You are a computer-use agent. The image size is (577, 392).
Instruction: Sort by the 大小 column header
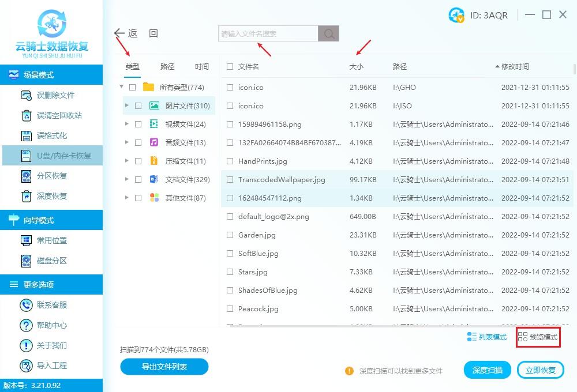[356, 66]
